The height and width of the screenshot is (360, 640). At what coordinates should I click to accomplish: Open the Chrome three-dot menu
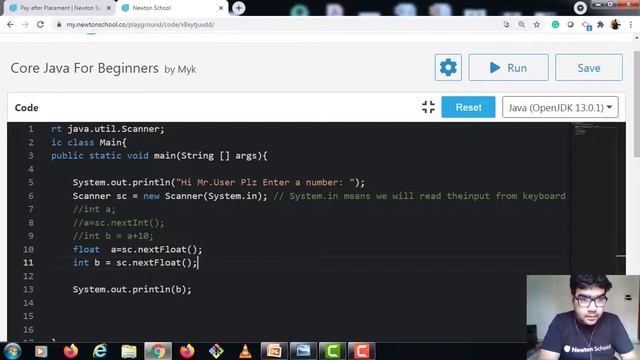pos(631,24)
